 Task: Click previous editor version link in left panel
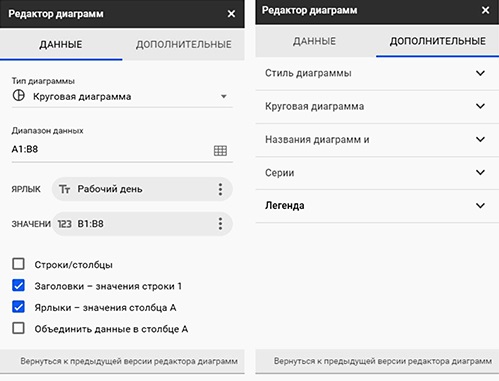click(129, 361)
